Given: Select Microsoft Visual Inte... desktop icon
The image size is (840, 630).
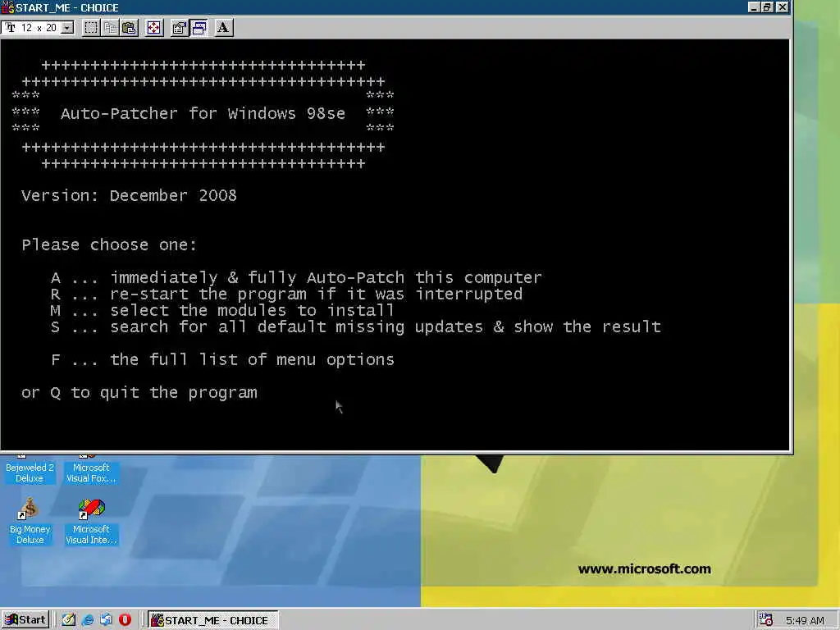Looking at the screenshot, I should [x=91, y=521].
